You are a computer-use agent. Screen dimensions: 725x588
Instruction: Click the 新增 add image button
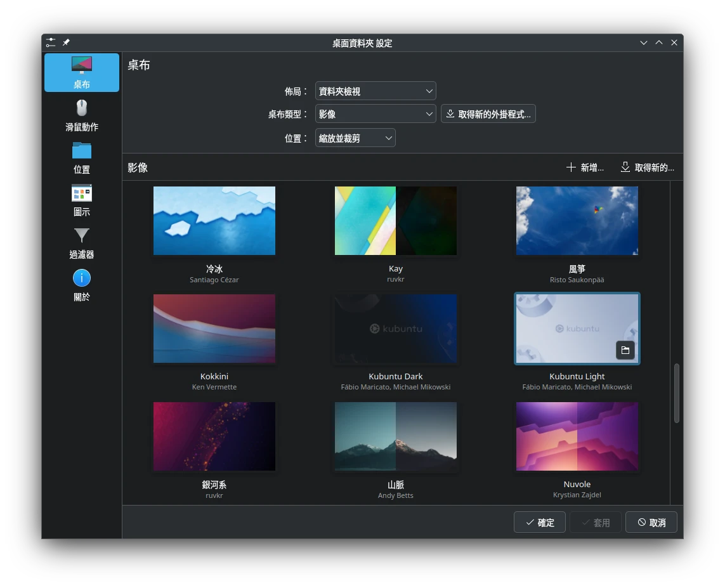tap(584, 167)
